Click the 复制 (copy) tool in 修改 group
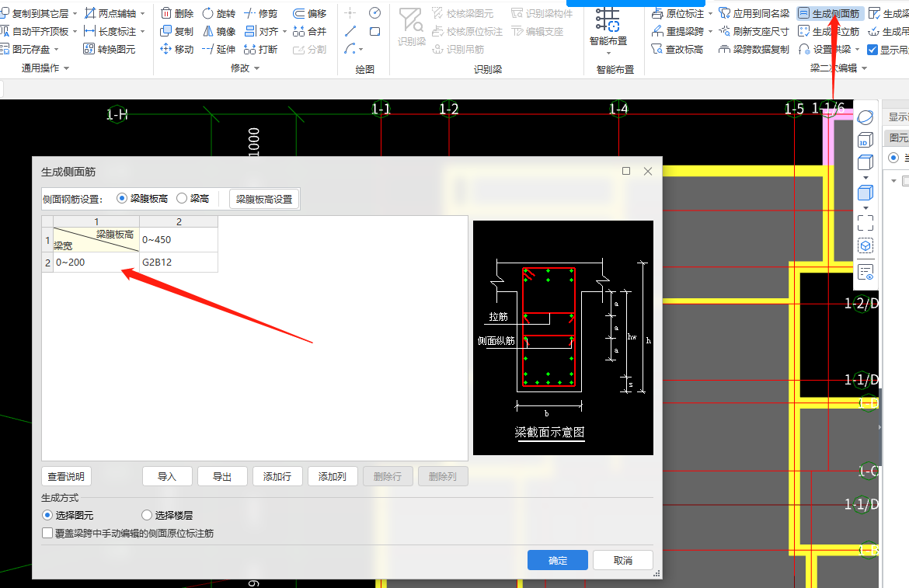This screenshot has height=588, width=909. click(176, 31)
